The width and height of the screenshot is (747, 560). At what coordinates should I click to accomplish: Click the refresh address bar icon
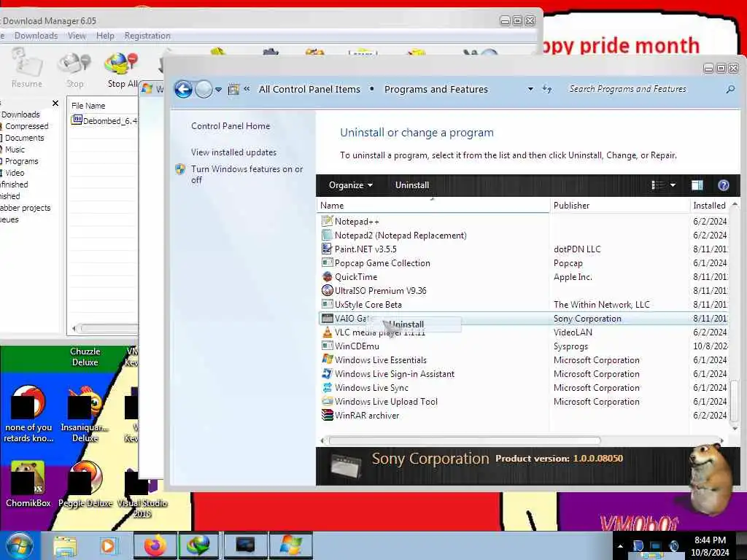[547, 89]
